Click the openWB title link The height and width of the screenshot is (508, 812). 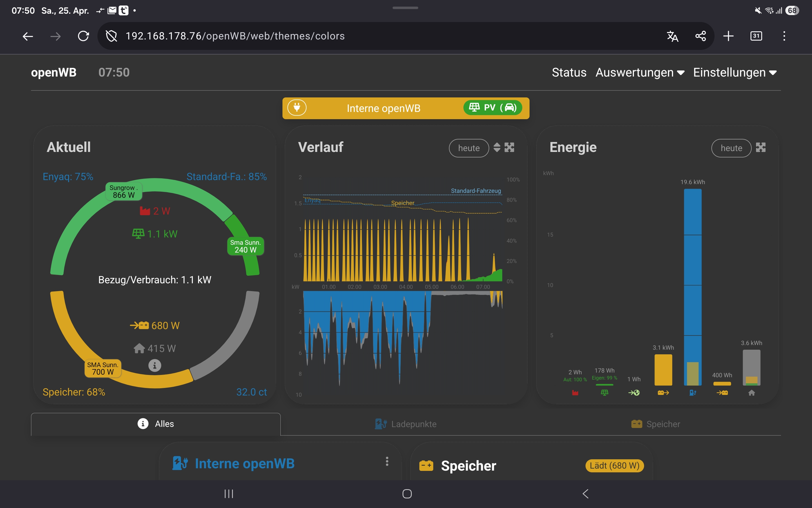(x=54, y=72)
